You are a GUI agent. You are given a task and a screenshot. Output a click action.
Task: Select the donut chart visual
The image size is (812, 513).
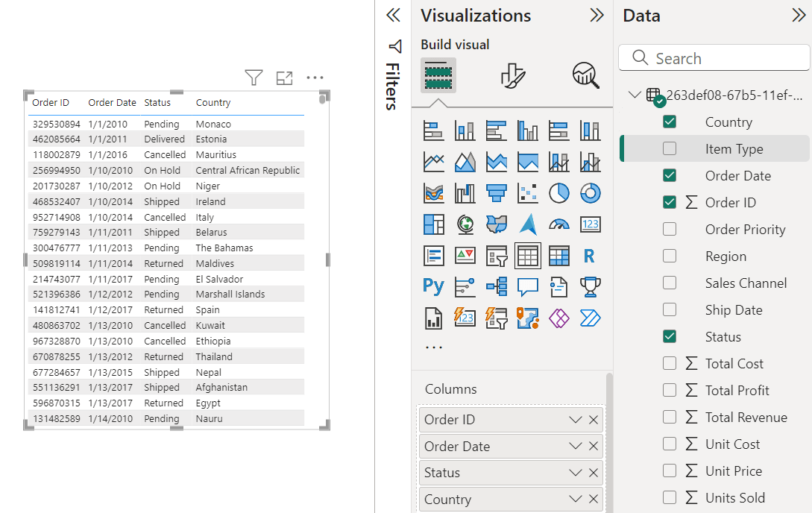pyautogui.click(x=590, y=192)
